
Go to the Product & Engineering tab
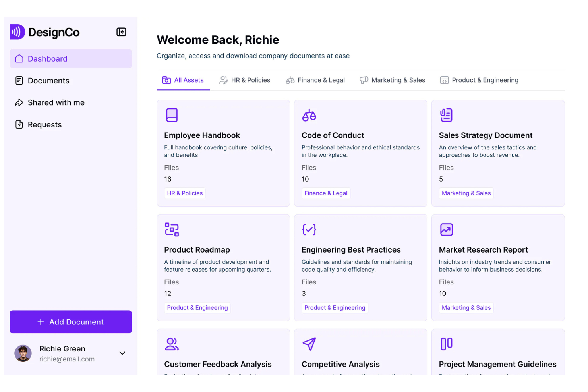[x=479, y=80]
